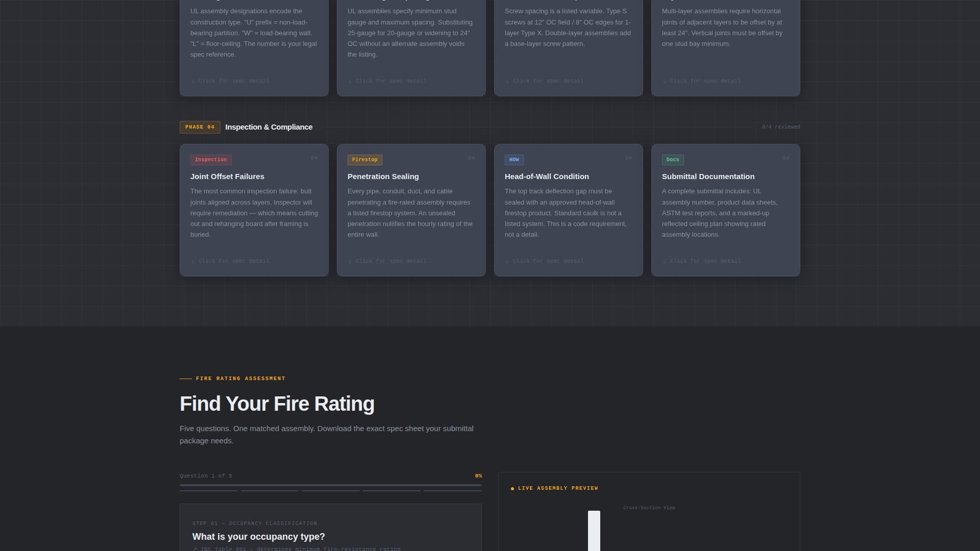Viewport: 980px width, 551px height.
Task: Click the white wall cross-section graphic
Action: tap(594, 531)
